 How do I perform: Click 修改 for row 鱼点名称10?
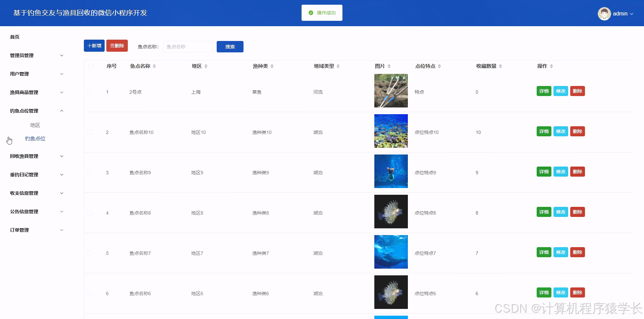coord(561,131)
